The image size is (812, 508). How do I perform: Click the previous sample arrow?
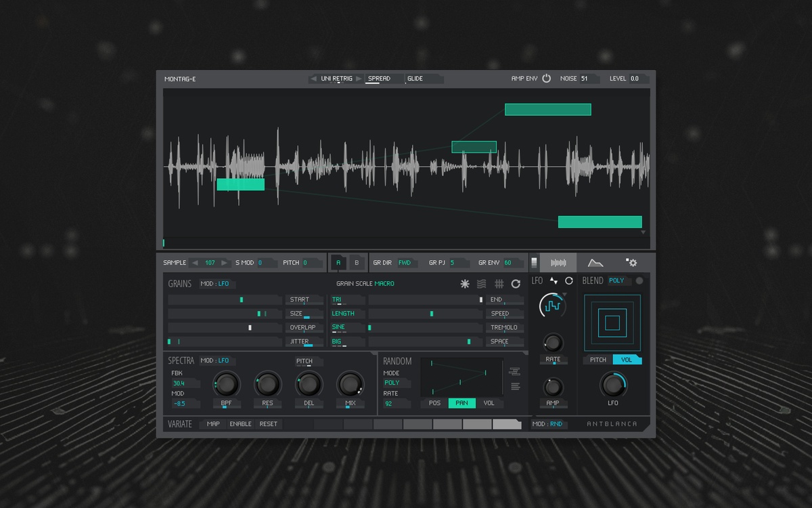click(x=195, y=263)
